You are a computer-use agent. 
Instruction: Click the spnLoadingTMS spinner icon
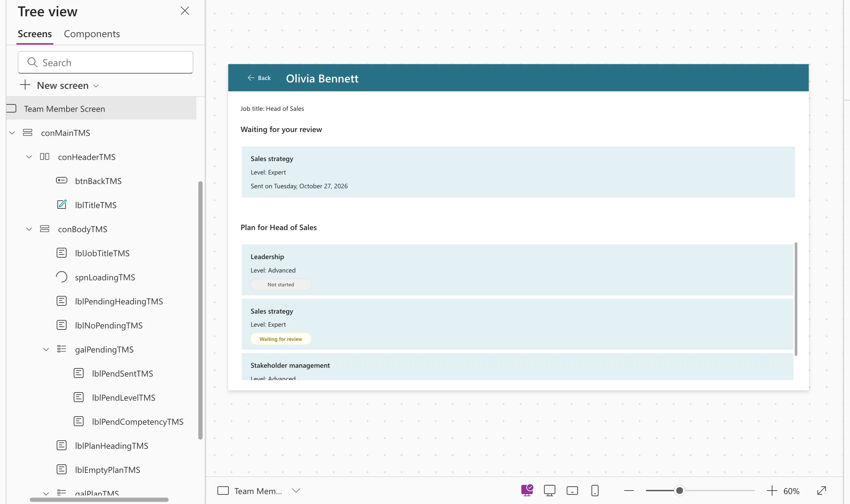point(62,277)
